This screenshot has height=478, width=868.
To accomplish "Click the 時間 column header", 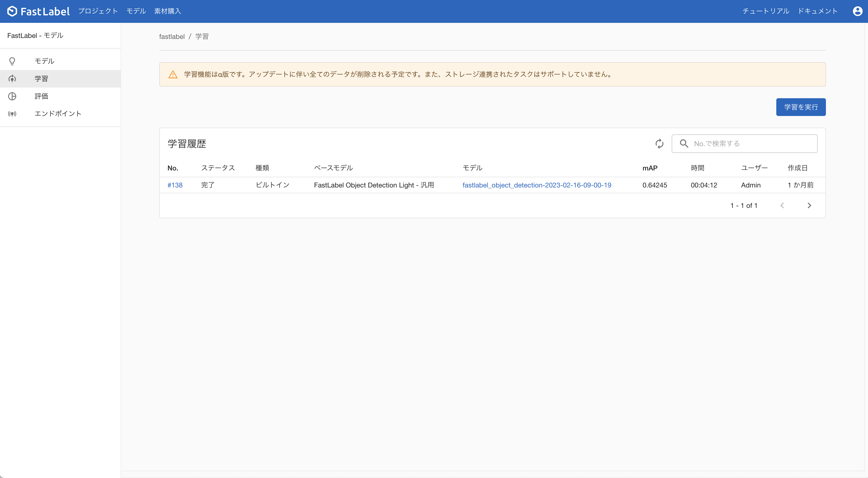I will 697,168.
